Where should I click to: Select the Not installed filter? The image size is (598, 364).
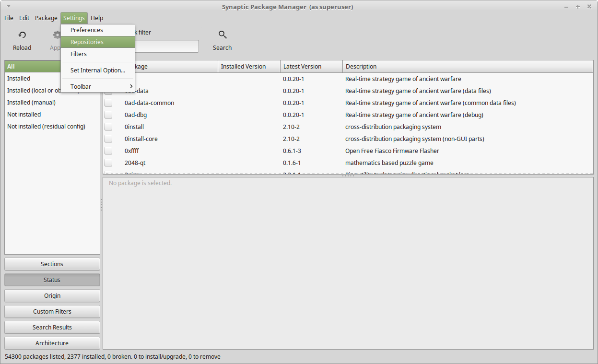point(52,114)
